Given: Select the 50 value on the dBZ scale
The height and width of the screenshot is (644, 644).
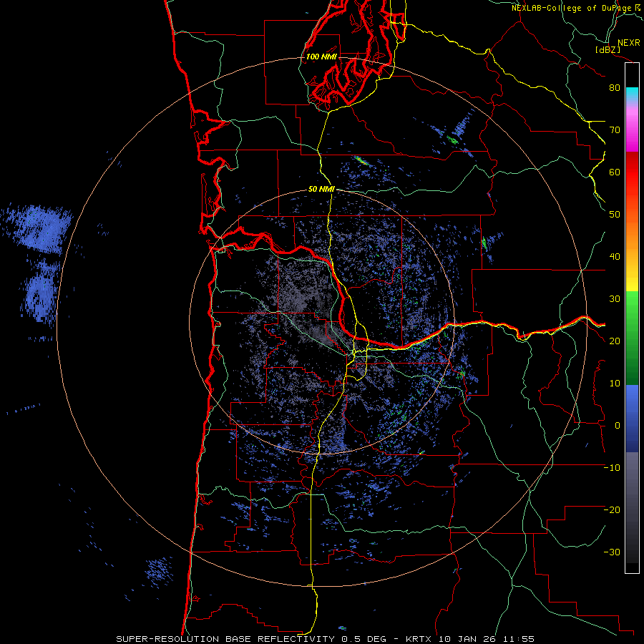Looking at the screenshot, I should 615,215.
